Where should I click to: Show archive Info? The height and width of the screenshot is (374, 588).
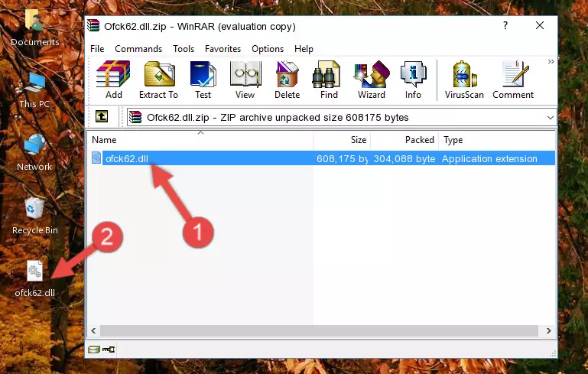pos(413,80)
